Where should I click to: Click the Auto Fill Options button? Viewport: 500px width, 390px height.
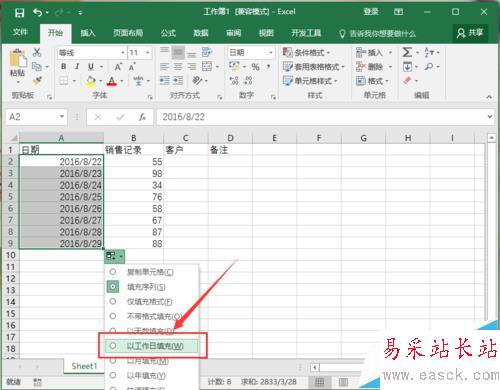click(x=115, y=256)
